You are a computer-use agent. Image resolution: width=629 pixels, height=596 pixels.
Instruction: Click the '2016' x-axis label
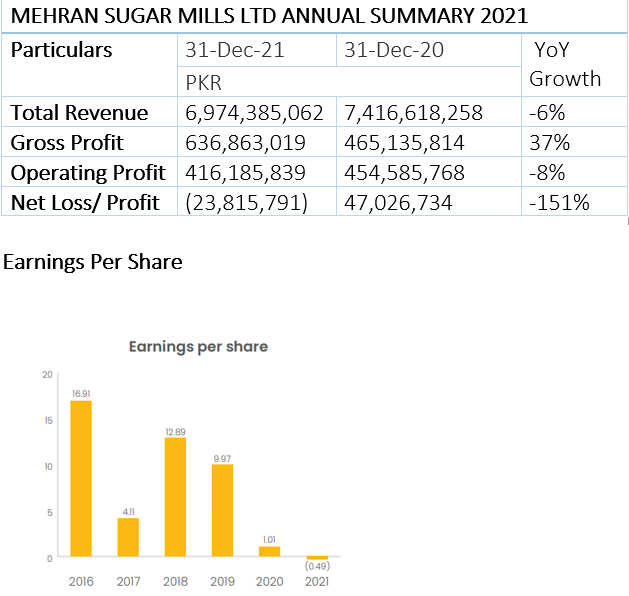click(x=81, y=582)
